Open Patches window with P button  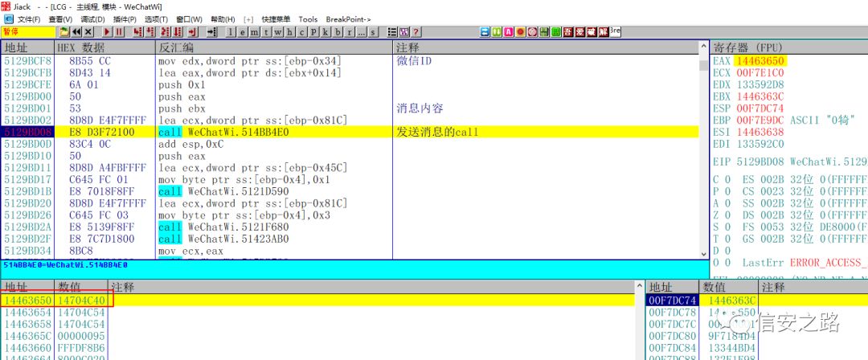[x=313, y=32]
